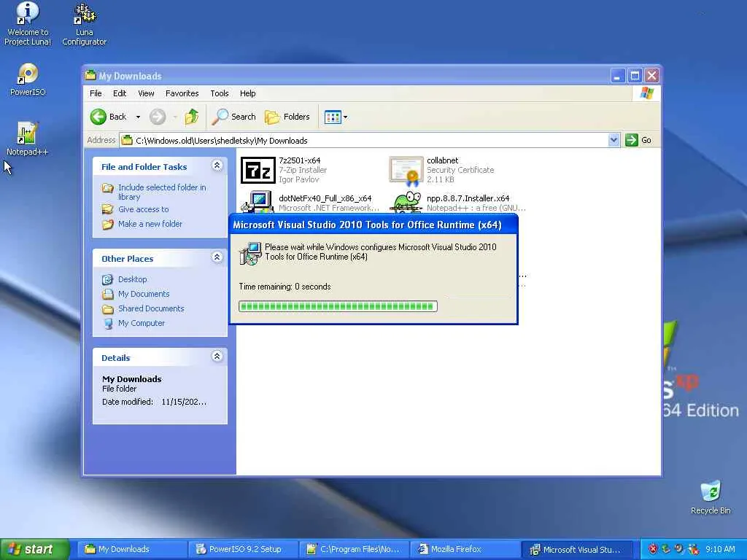This screenshot has width=747, height=560.
Task: Launch Notepad++ desktop shortcut
Action: point(27,138)
